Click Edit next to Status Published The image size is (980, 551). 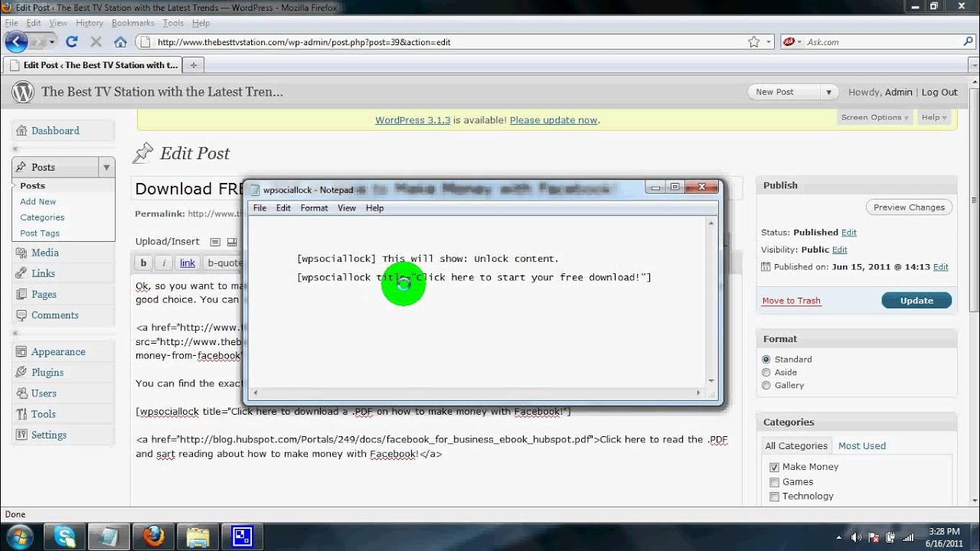click(849, 233)
